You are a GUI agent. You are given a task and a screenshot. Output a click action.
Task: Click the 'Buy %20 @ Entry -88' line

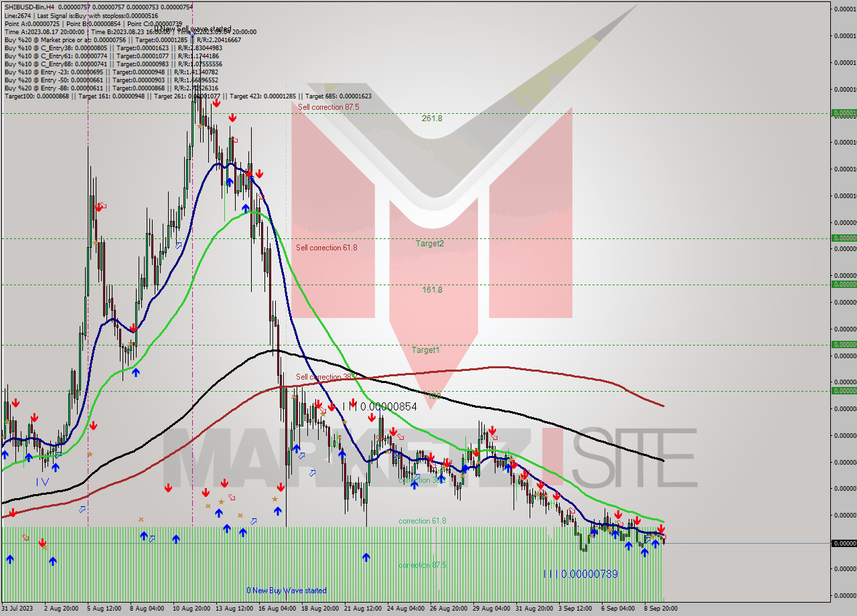coord(111,88)
